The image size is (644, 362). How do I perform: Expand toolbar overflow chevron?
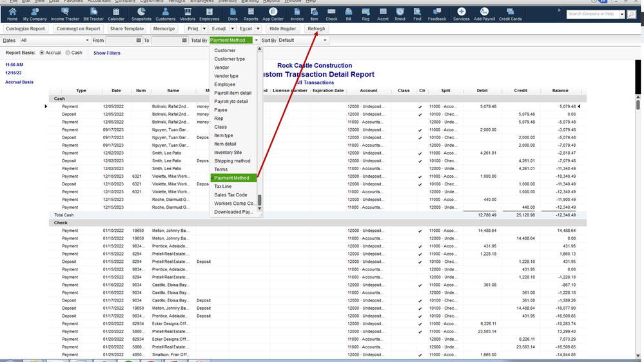tap(558, 10)
